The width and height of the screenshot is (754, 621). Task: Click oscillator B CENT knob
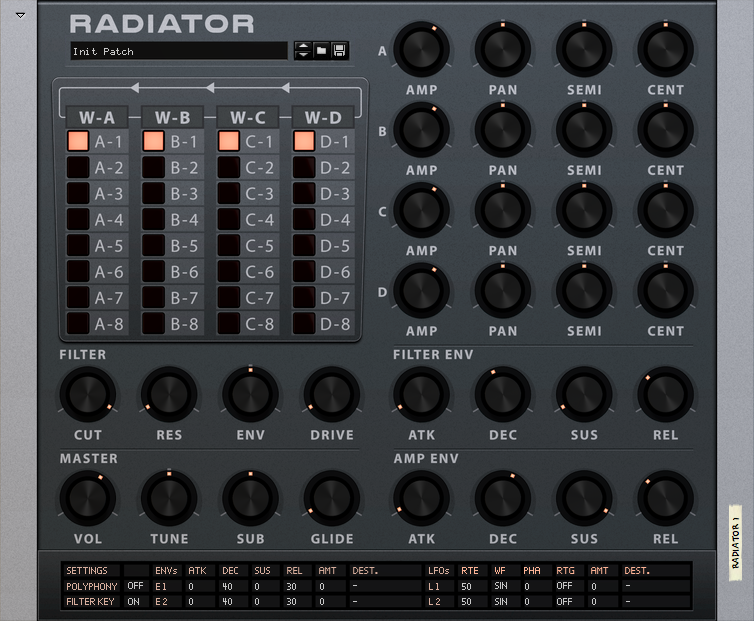point(666,130)
